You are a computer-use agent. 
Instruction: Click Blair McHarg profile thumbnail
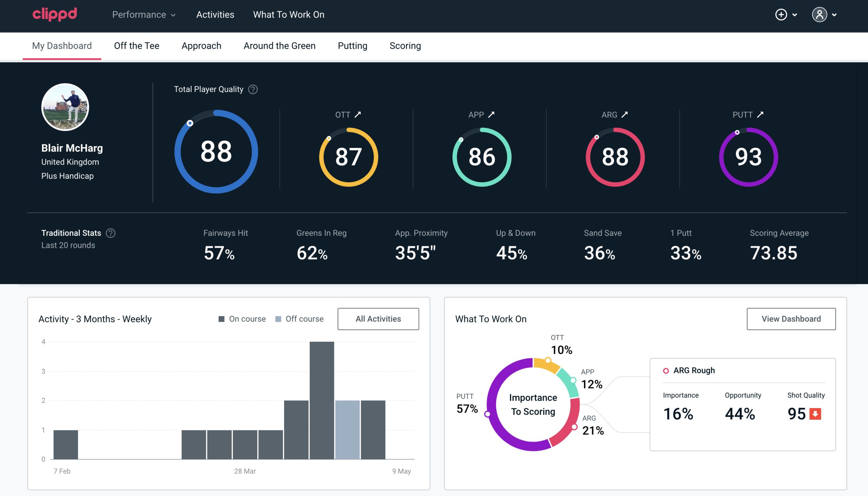click(x=65, y=107)
